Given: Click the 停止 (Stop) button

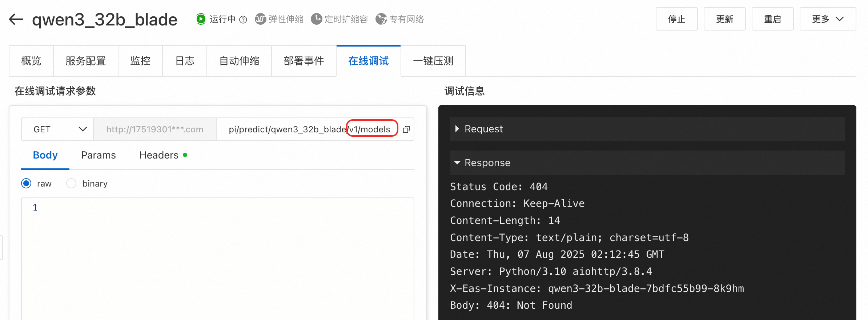Looking at the screenshot, I should tap(676, 19).
